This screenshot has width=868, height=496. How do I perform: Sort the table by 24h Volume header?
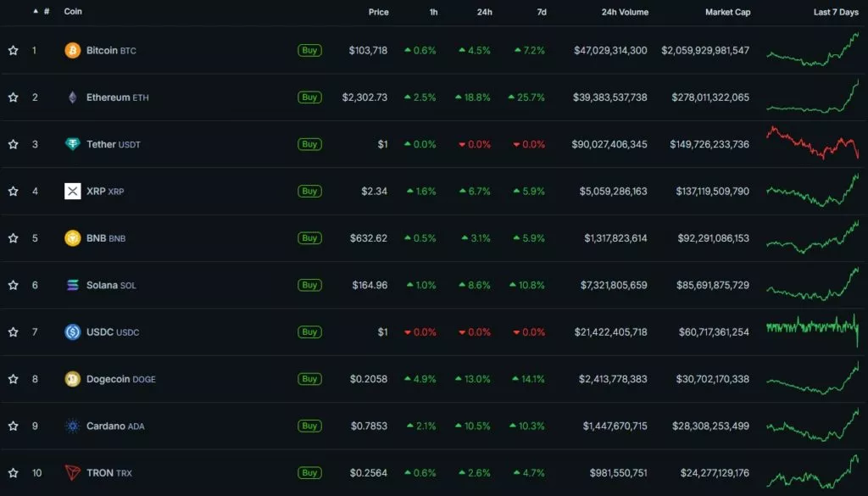[x=624, y=13]
